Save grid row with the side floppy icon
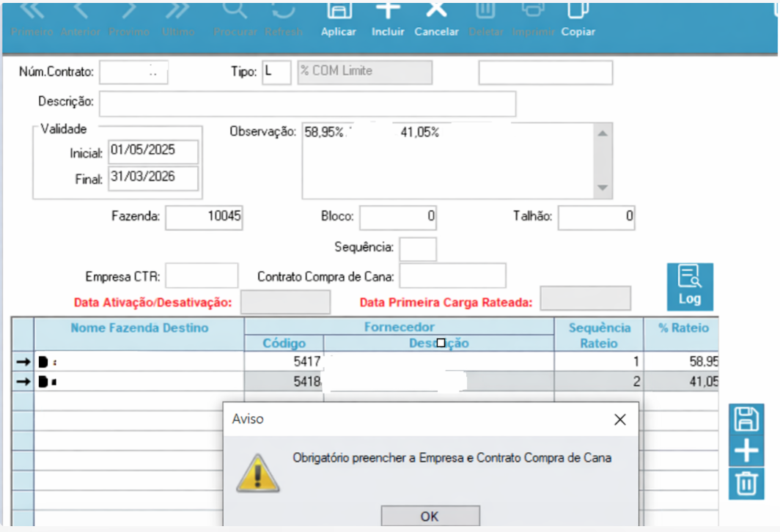The image size is (780, 532). click(x=746, y=419)
